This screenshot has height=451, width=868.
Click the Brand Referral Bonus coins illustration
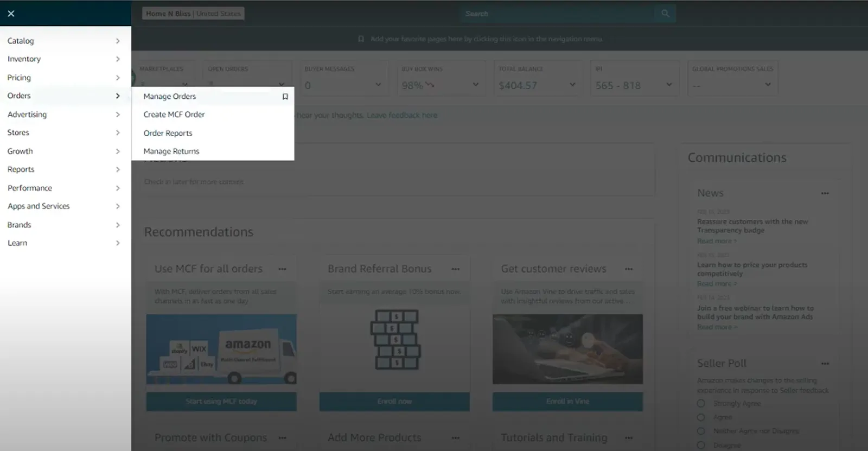point(395,340)
